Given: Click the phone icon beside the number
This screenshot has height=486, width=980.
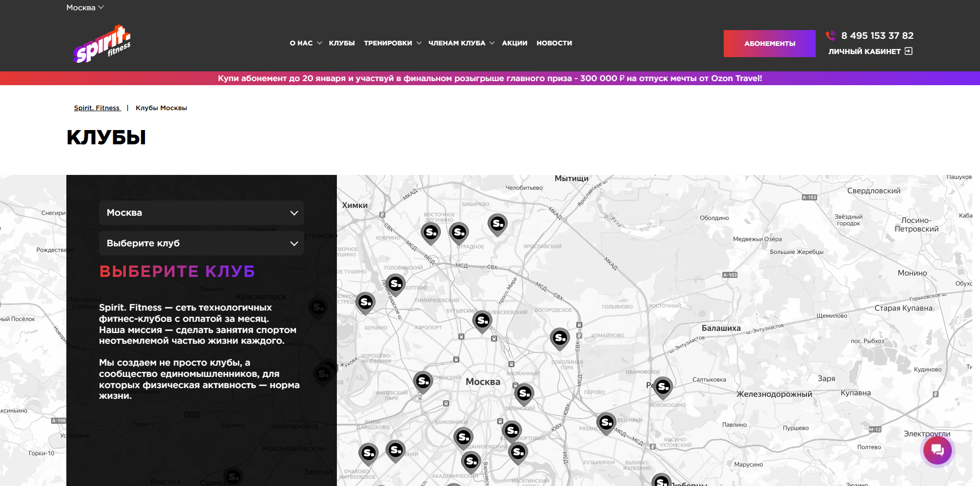Looking at the screenshot, I should coord(830,36).
